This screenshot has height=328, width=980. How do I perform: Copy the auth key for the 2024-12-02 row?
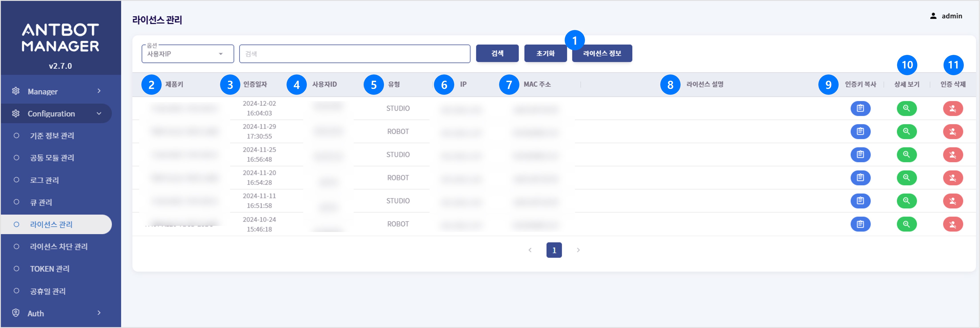860,109
